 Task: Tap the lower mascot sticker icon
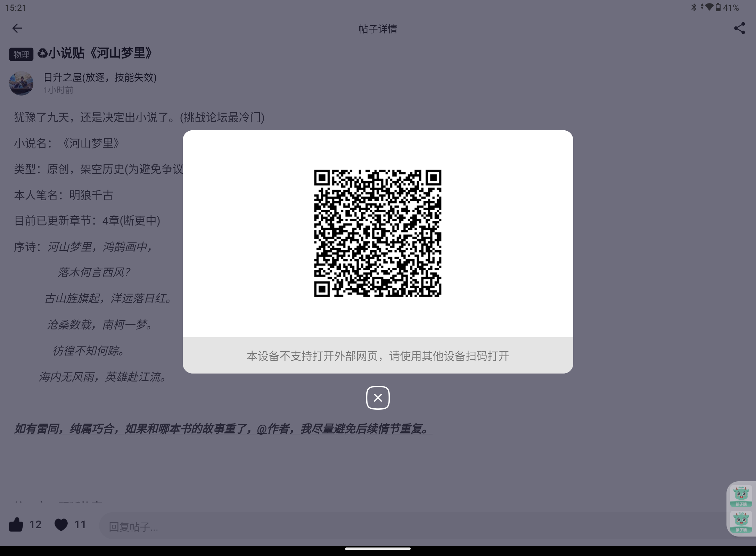click(741, 522)
